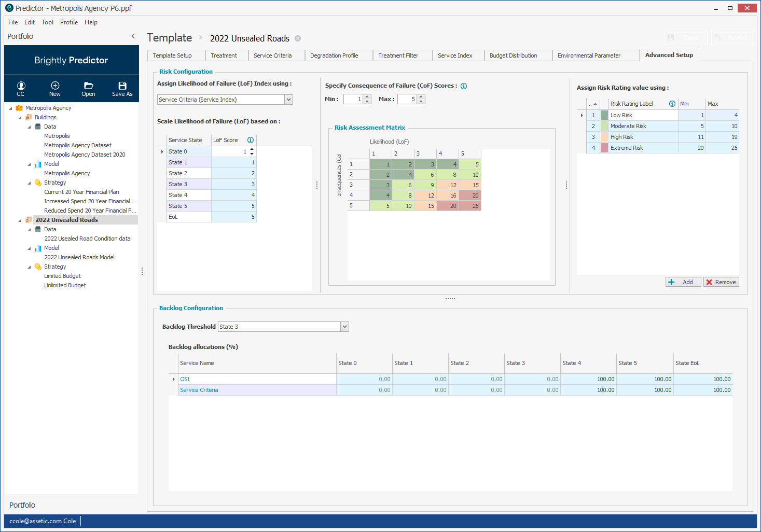This screenshot has width=761, height=532.
Task: Click the Save As disk icon
Action: tap(122, 86)
